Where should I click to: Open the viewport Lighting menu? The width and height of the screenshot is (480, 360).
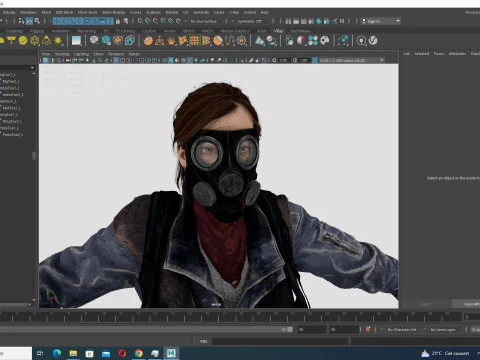click(x=81, y=54)
